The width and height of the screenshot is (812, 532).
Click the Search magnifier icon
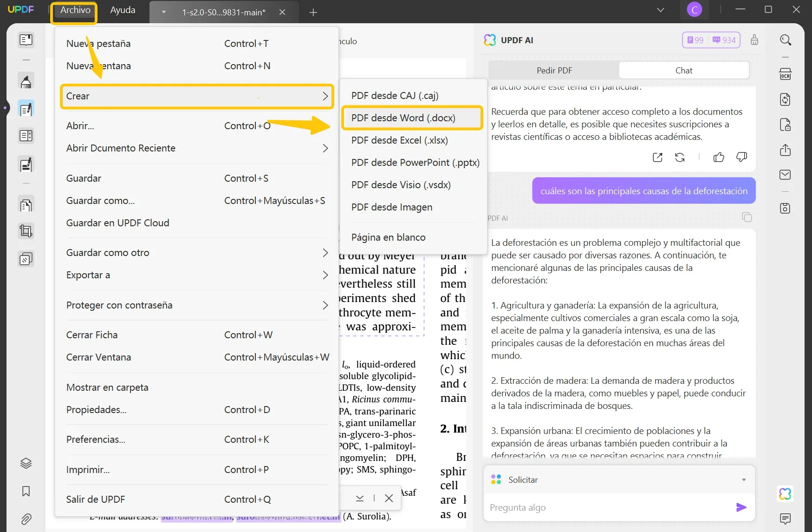pos(786,40)
